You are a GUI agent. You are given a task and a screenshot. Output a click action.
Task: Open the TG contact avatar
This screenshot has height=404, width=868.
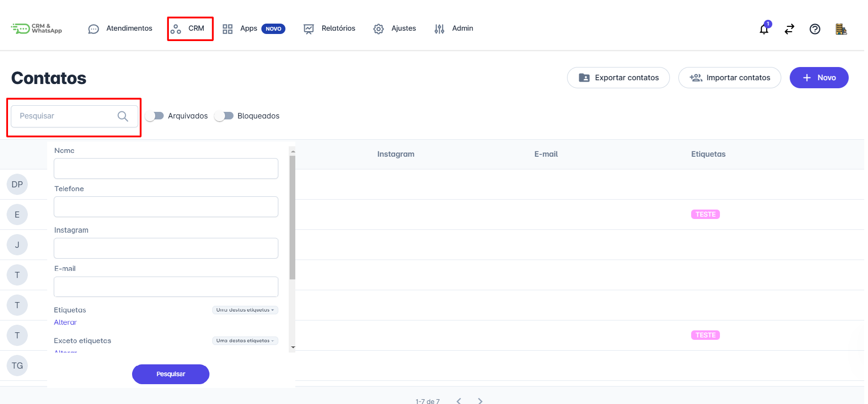(17, 366)
